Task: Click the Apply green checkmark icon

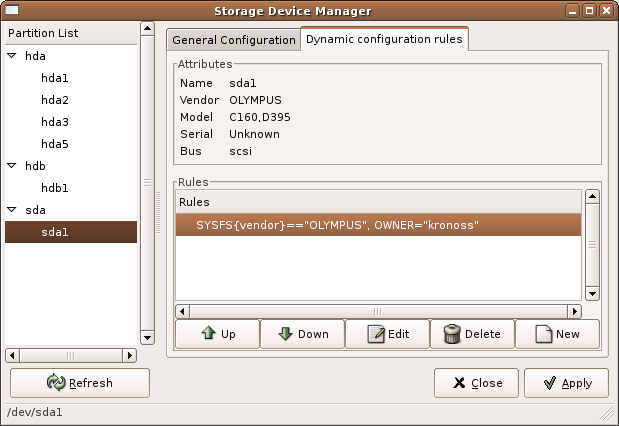Action: (x=550, y=383)
